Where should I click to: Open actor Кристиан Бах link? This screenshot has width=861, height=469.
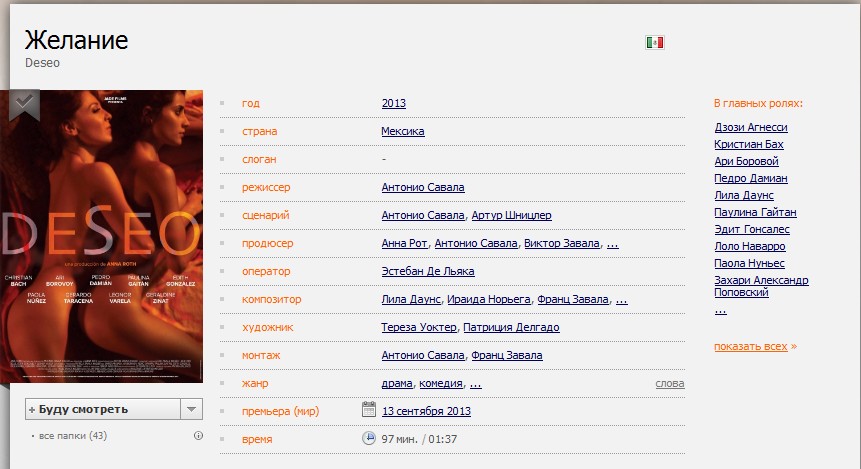749,144
